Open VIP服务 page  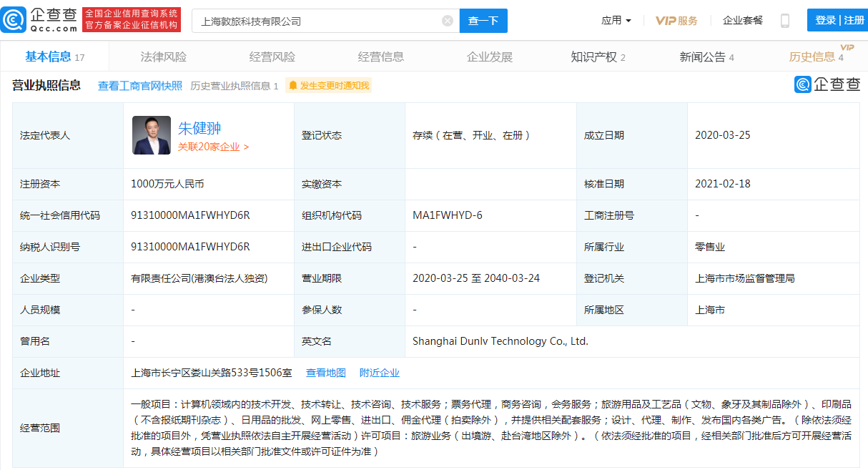[676, 21]
